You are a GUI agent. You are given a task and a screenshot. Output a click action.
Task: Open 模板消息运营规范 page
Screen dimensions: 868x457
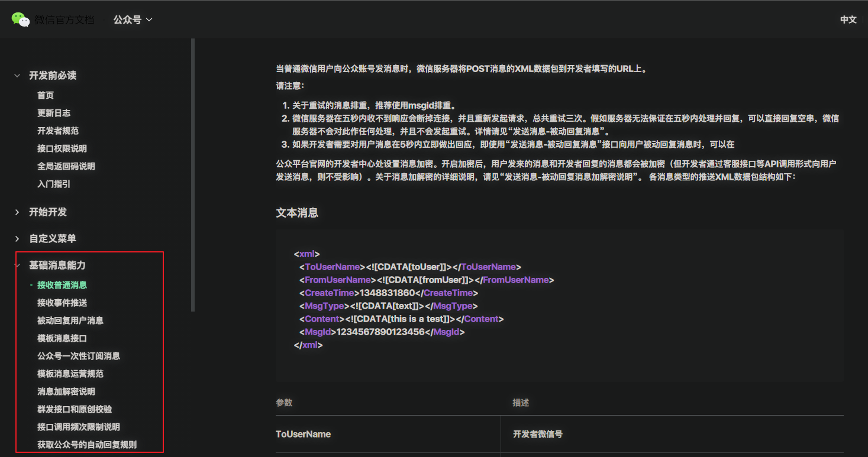click(70, 374)
